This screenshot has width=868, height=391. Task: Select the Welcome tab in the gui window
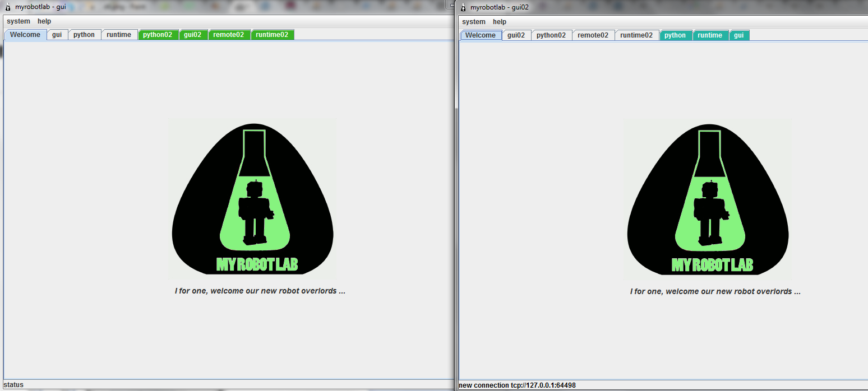point(25,35)
